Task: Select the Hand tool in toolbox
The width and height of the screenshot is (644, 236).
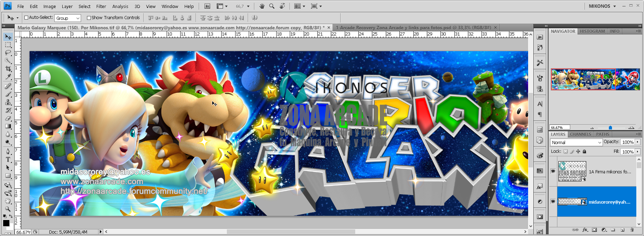Action: coord(8,201)
